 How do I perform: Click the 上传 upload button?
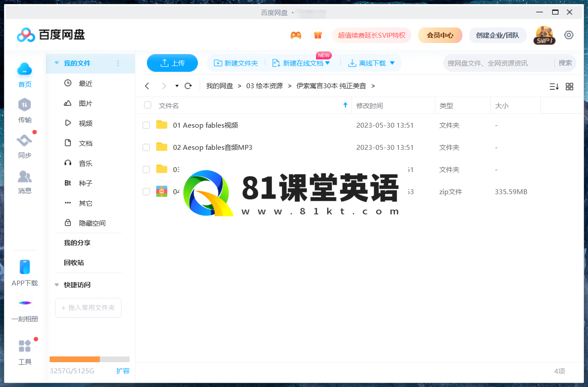coord(172,63)
